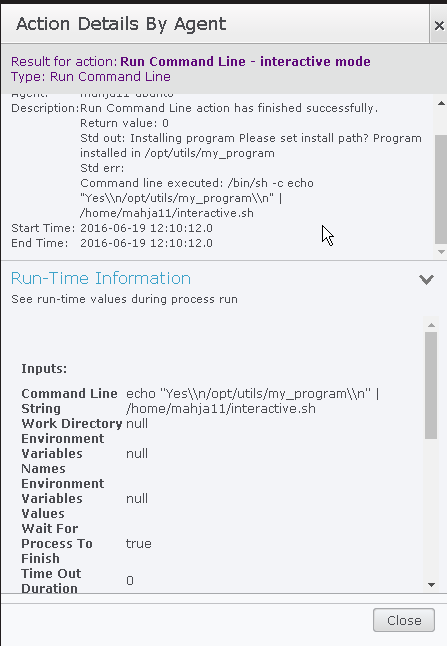
Task: Collapse the Run-Time Information chevron
Action: (x=426, y=280)
